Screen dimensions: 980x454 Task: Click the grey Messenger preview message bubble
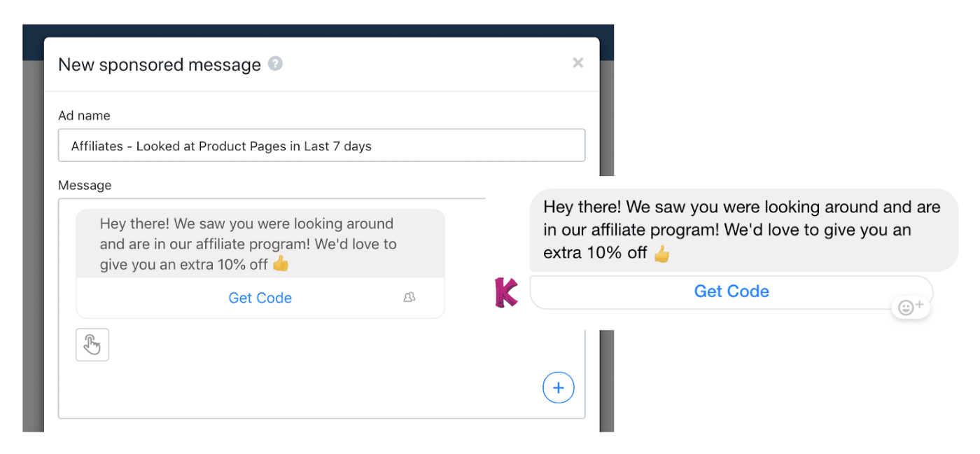coord(743,230)
